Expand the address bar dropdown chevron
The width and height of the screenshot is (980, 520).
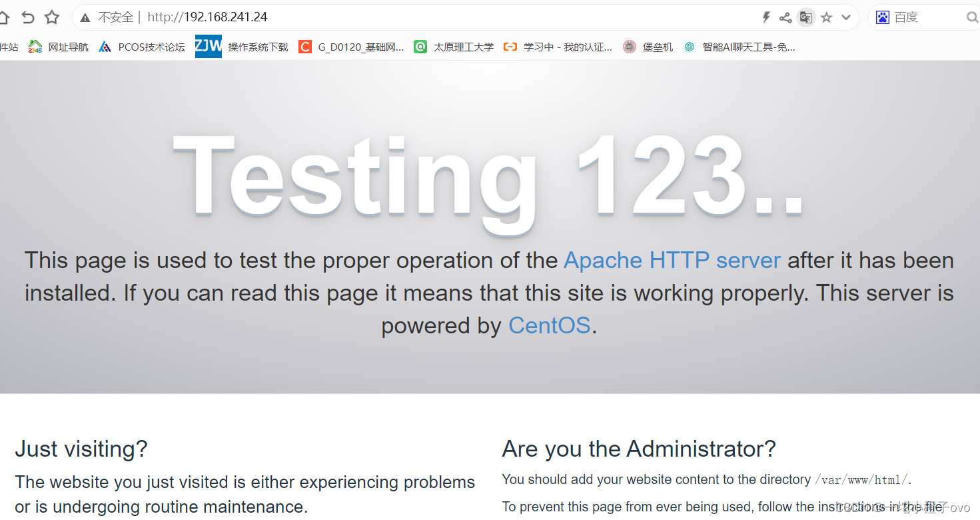click(846, 17)
